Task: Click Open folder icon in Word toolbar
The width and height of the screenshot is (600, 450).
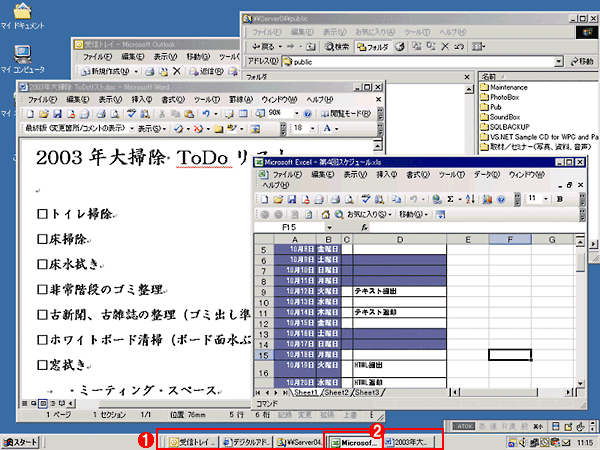Action: pyautogui.click(x=44, y=114)
